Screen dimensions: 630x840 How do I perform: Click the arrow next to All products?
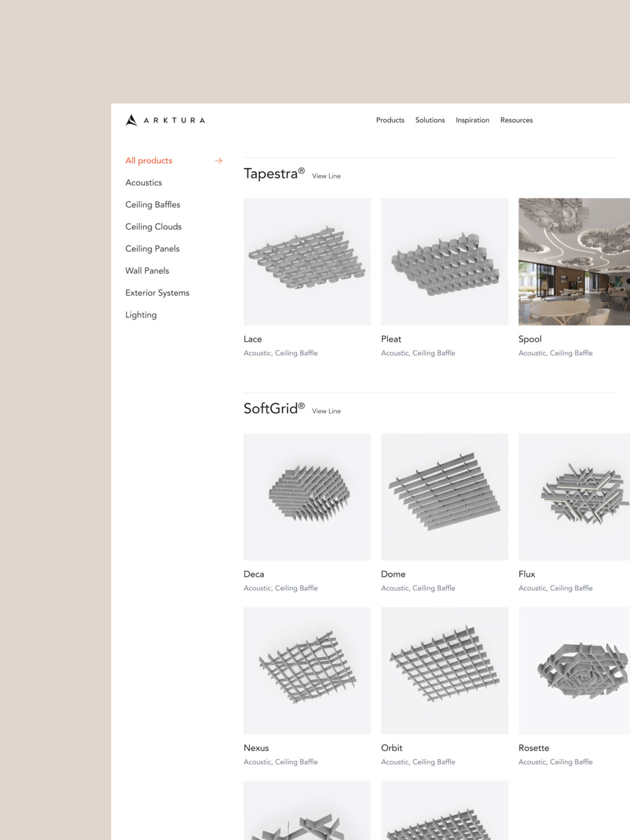219,161
